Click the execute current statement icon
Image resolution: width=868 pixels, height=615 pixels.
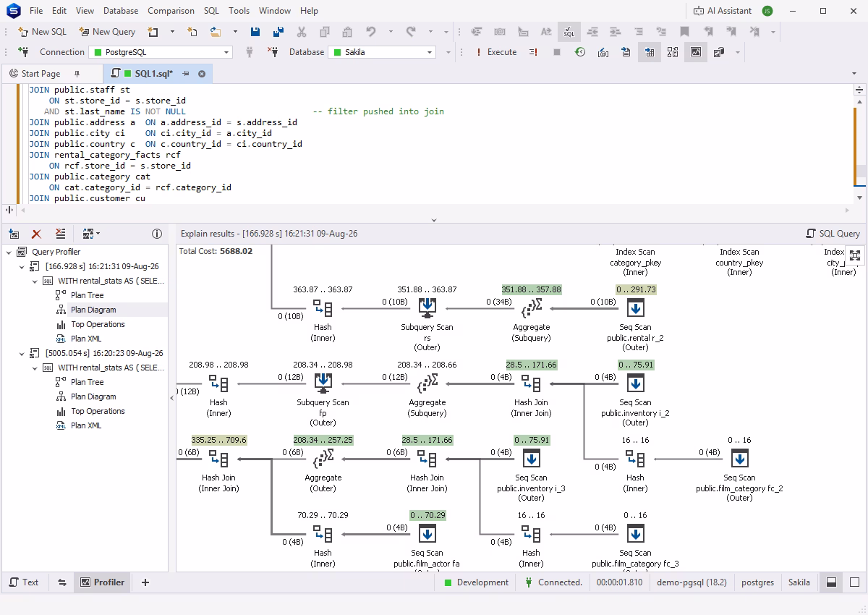click(533, 52)
